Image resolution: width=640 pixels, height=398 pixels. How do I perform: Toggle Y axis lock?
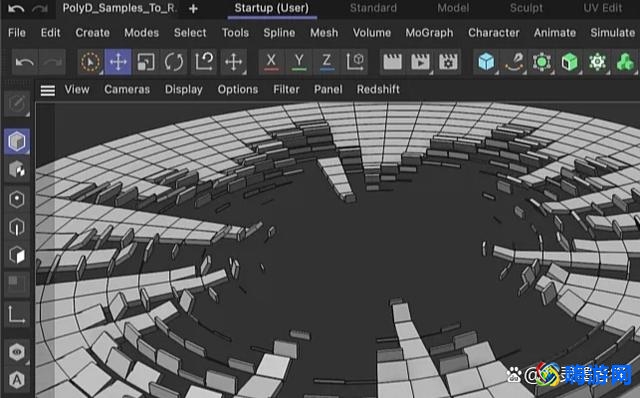(x=299, y=62)
